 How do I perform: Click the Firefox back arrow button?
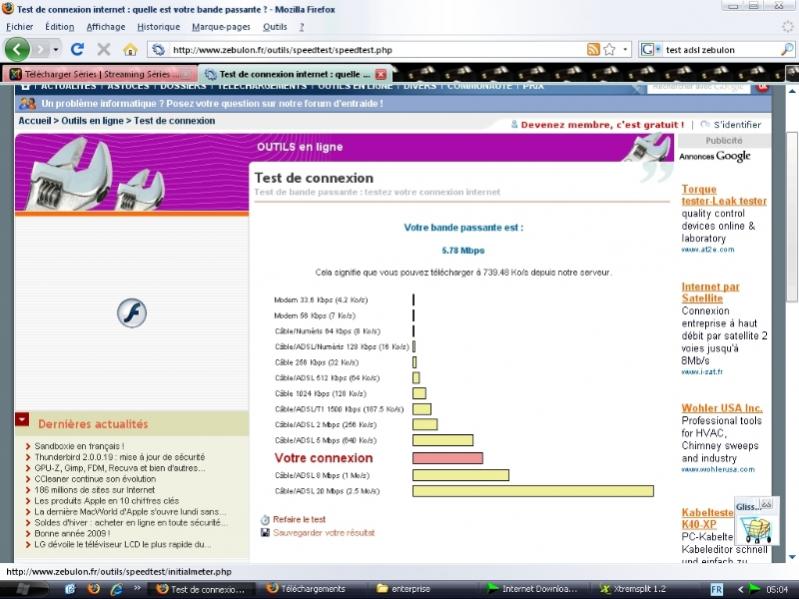tap(17, 49)
